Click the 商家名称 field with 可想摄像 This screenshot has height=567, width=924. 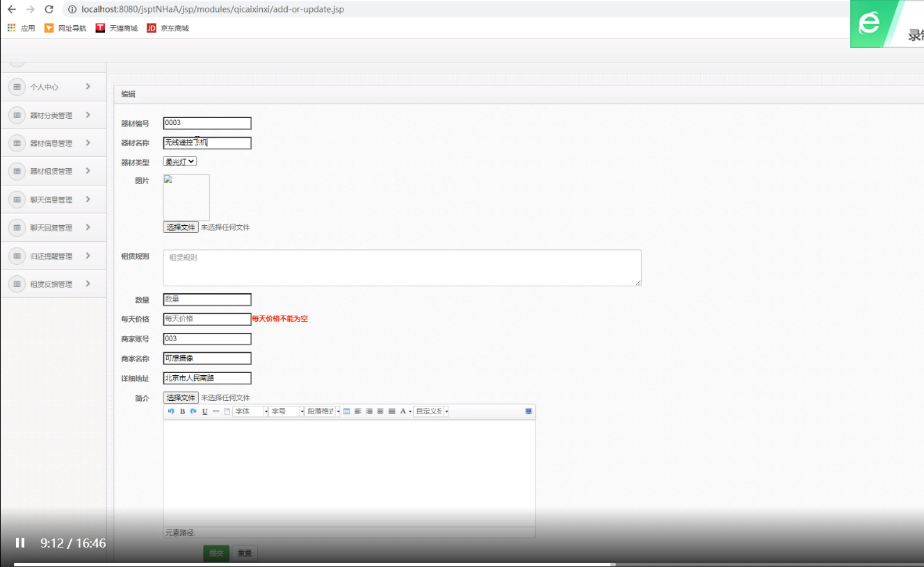(207, 359)
